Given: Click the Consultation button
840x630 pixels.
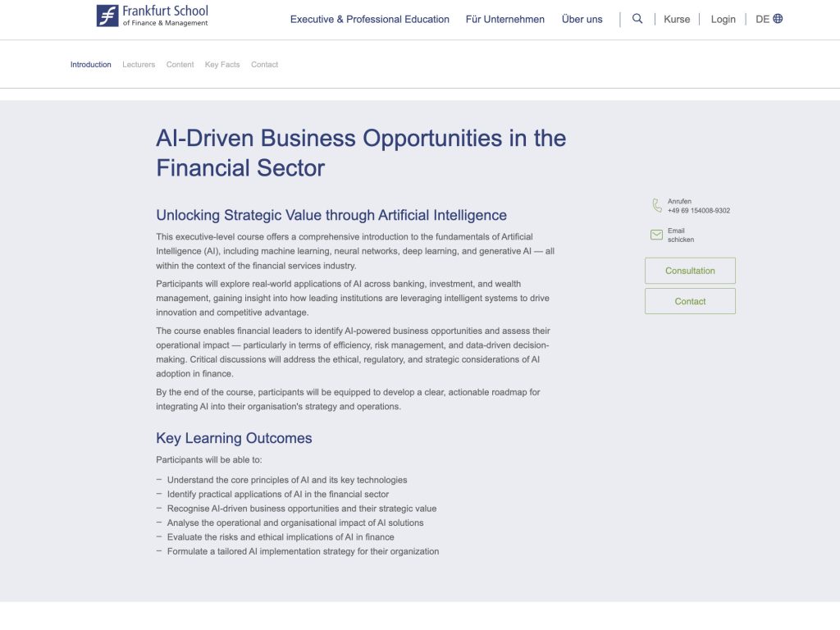Looking at the screenshot, I should [690, 270].
